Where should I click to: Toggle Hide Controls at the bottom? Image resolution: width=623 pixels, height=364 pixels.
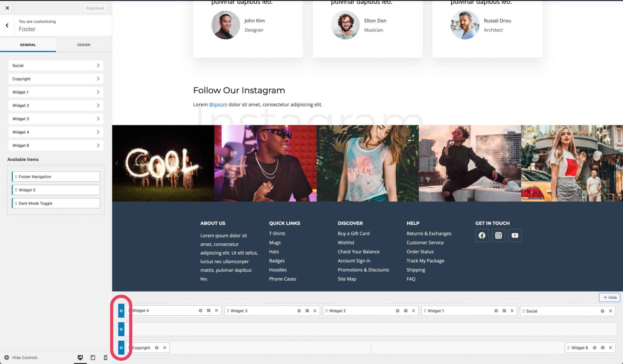20,358
